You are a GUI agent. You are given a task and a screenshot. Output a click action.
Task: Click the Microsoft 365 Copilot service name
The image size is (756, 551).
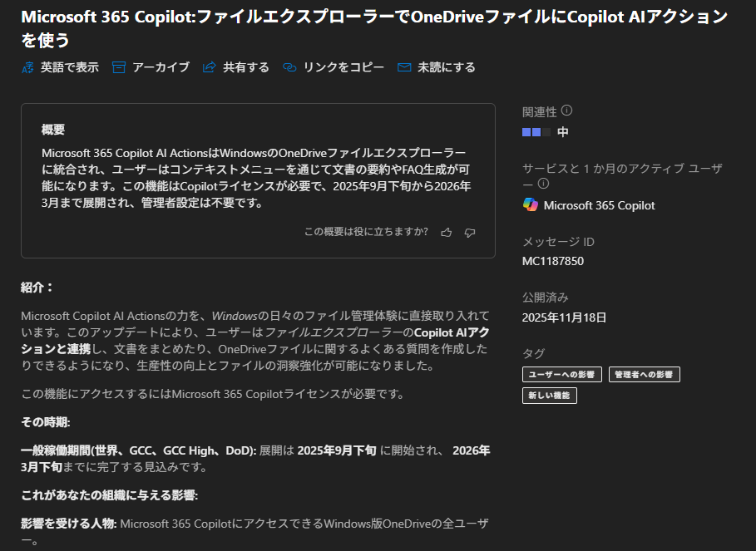pyautogui.click(x=599, y=204)
